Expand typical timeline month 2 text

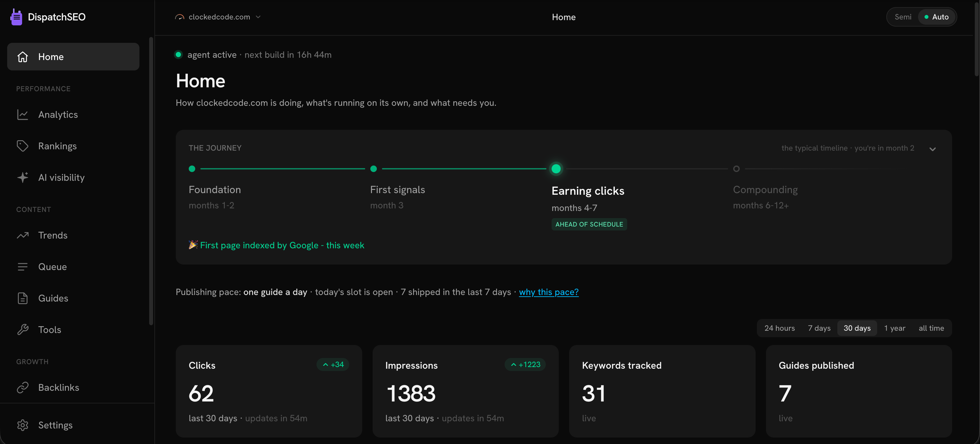[x=848, y=148]
